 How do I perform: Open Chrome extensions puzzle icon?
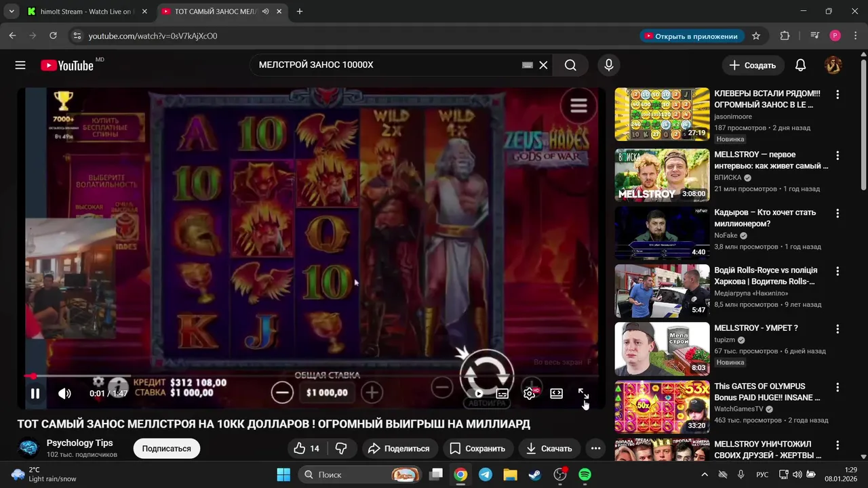(785, 36)
